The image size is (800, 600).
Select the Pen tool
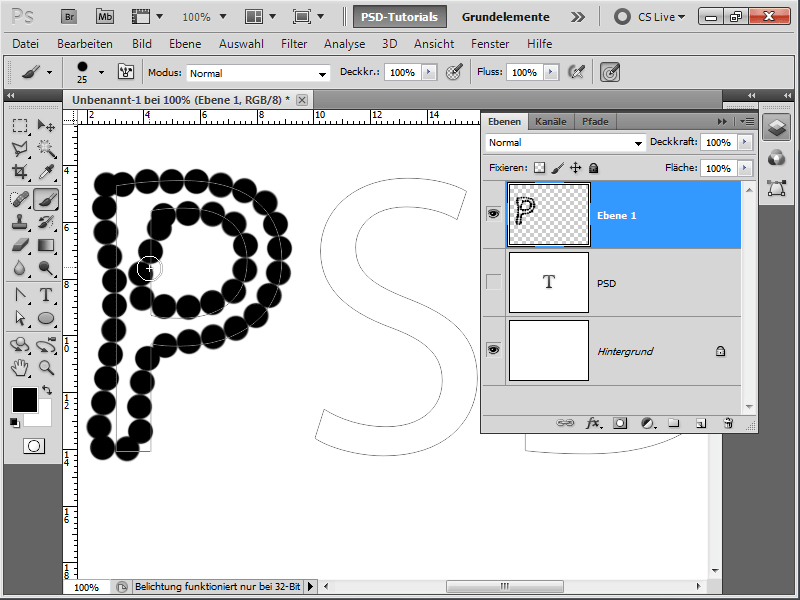tap(20, 295)
